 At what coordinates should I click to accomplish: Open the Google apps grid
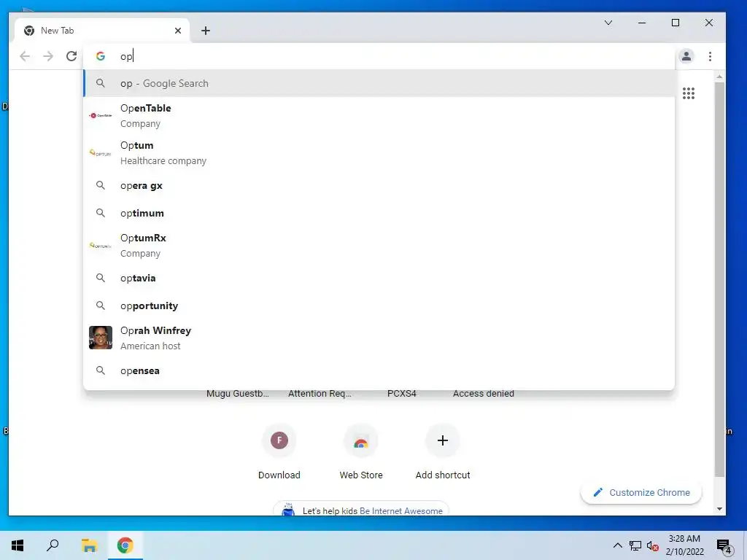point(689,93)
